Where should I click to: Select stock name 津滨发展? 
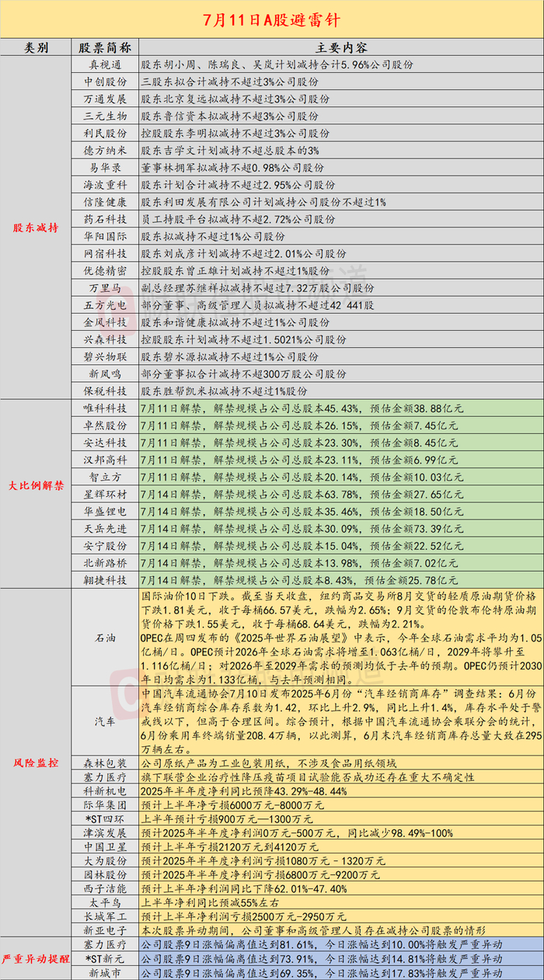[x=105, y=832]
